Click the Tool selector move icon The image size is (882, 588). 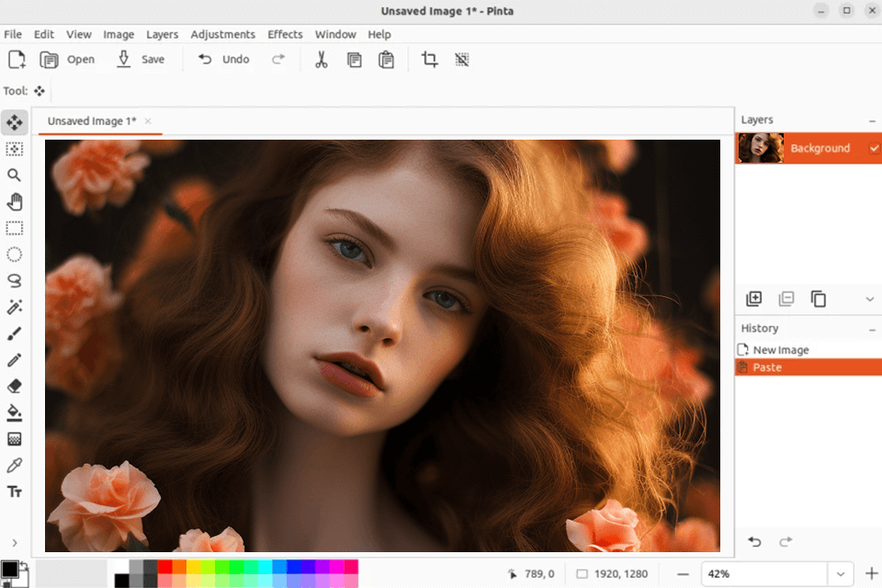tap(40, 91)
